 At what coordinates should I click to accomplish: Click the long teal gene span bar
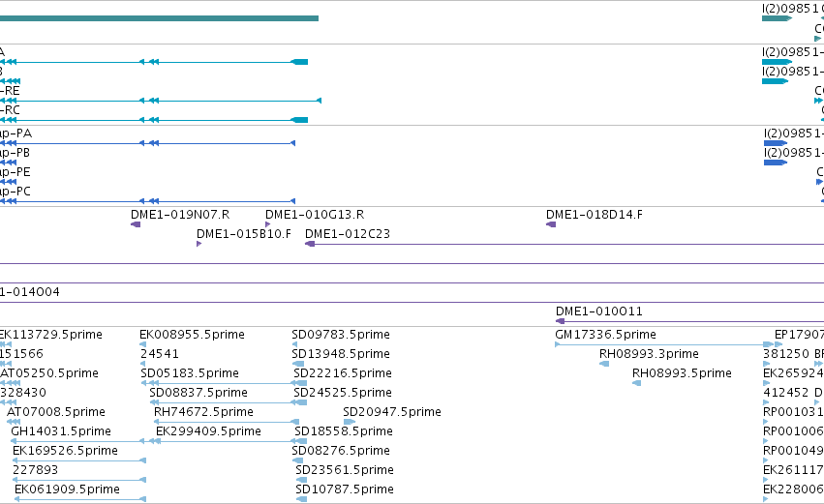(x=159, y=18)
